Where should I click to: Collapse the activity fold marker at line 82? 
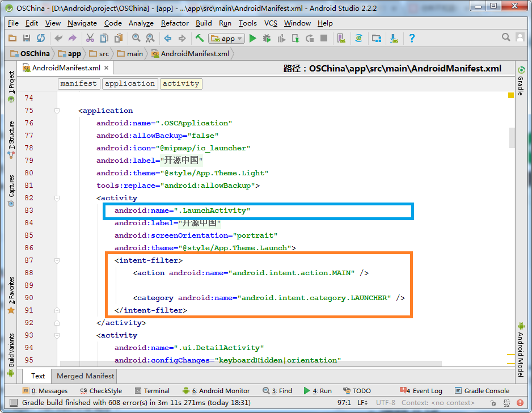click(57, 198)
